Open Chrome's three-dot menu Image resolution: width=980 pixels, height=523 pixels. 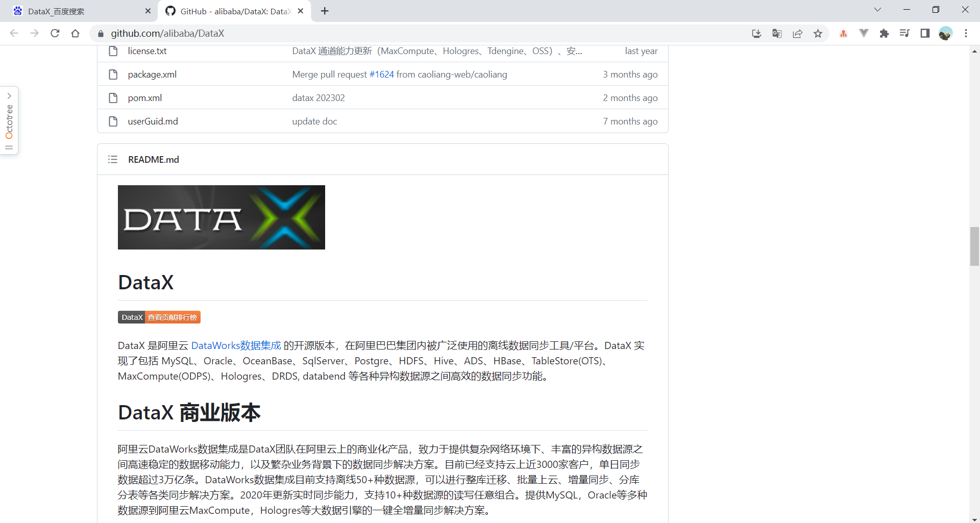coord(966,33)
